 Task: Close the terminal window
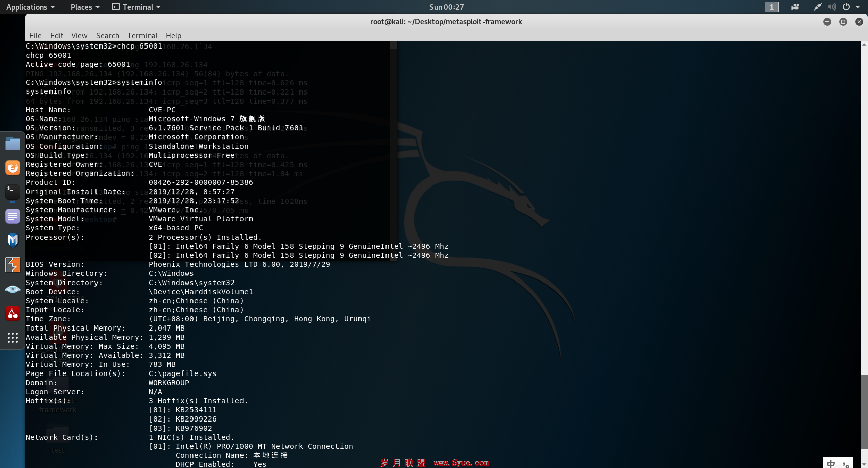(x=859, y=22)
